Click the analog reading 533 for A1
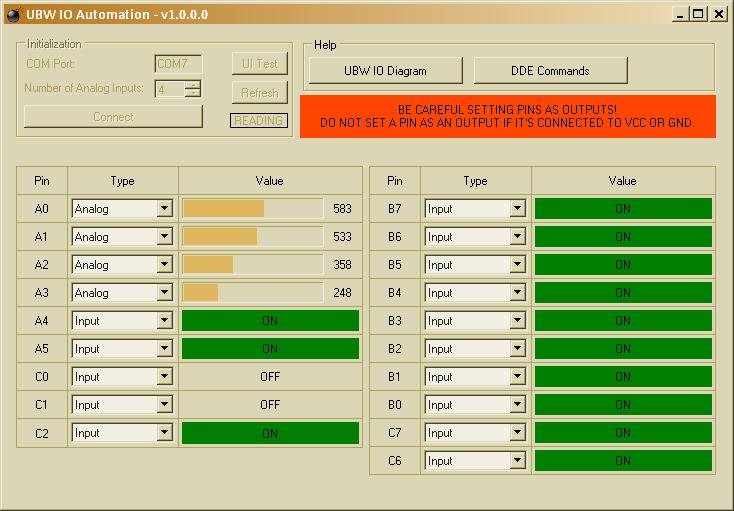The width and height of the screenshot is (734, 511). point(342,237)
